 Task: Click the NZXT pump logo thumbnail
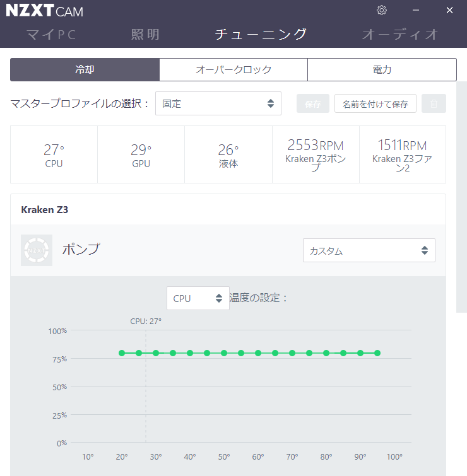coord(37,250)
